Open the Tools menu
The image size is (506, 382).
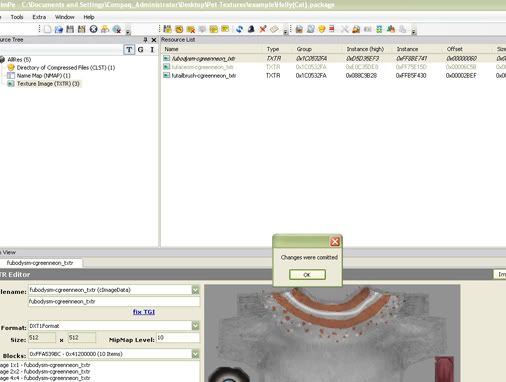coord(17,17)
